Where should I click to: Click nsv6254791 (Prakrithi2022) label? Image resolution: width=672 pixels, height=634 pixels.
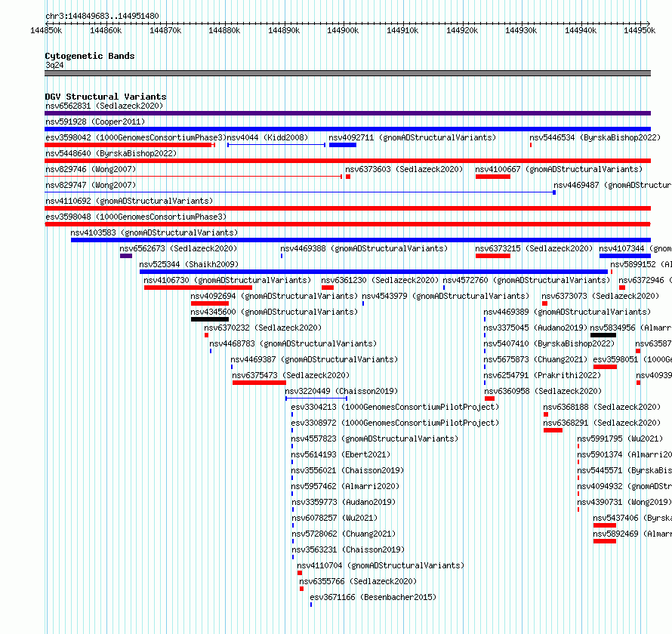(x=542, y=375)
